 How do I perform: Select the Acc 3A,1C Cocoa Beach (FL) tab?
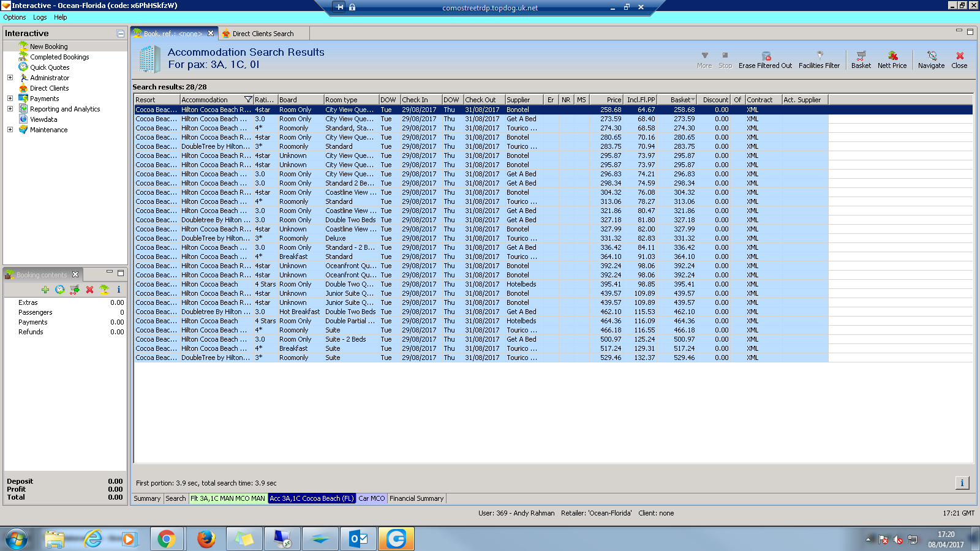tap(312, 498)
